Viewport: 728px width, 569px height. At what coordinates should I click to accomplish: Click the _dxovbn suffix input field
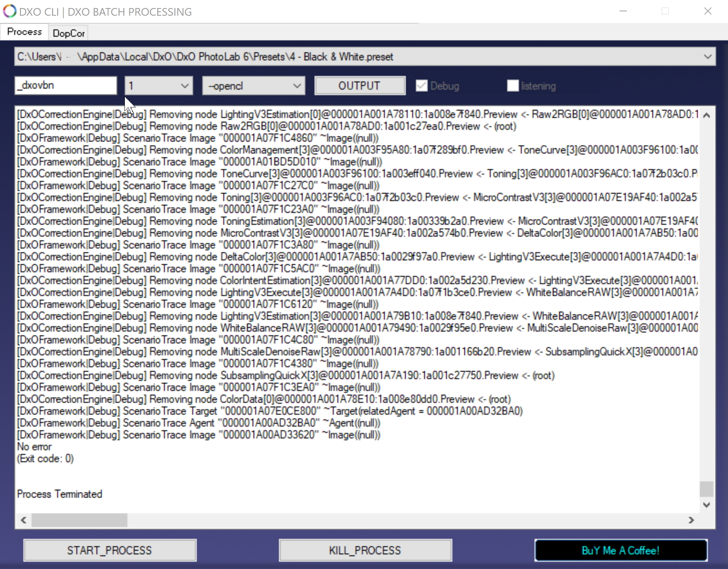coord(66,85)
